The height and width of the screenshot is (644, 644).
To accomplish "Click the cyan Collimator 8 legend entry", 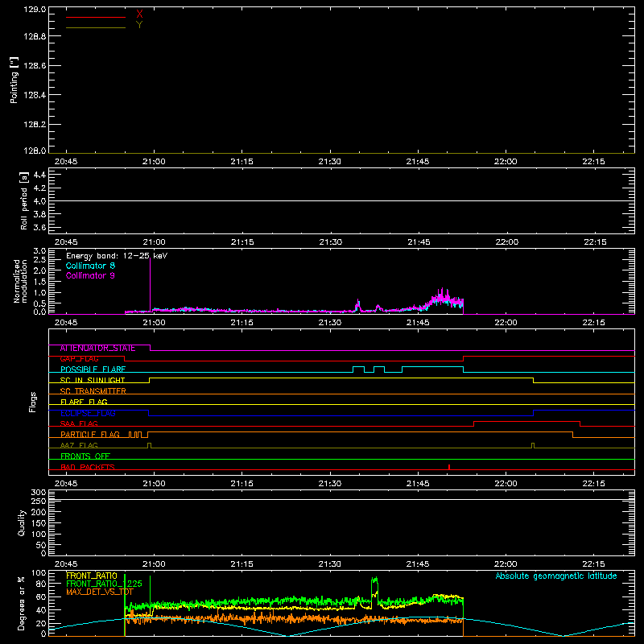I will 90,266.
